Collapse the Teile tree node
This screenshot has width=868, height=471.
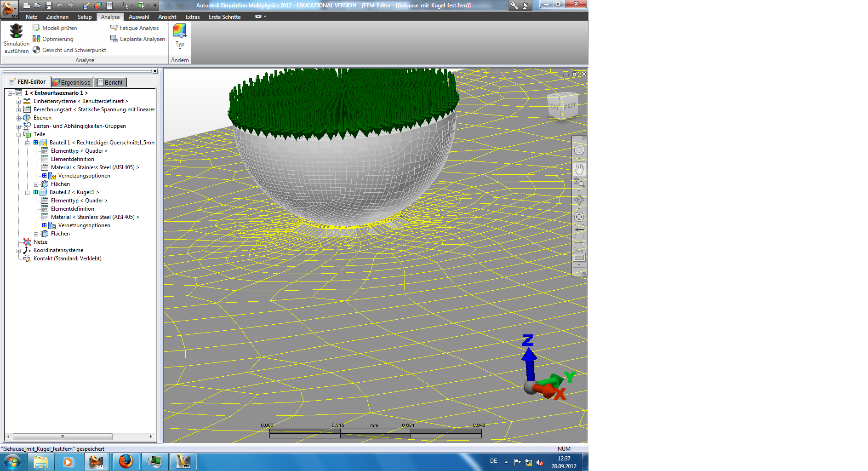click(x=19, y=135)
